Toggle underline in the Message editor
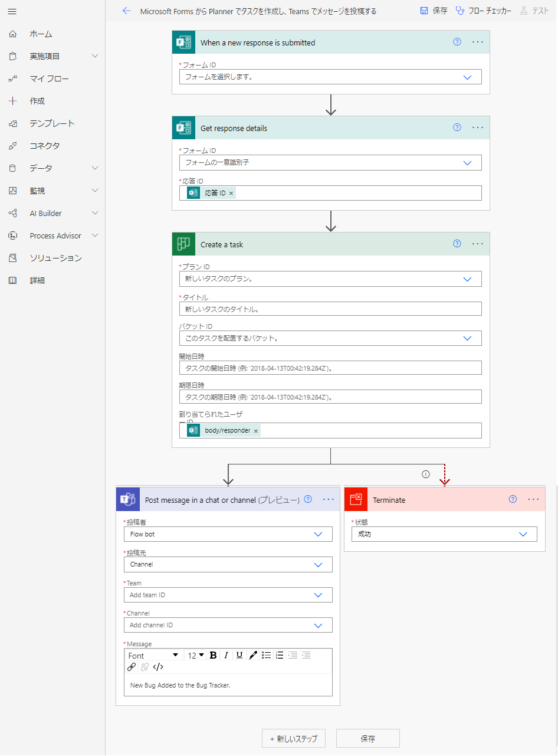 [239, 655]
